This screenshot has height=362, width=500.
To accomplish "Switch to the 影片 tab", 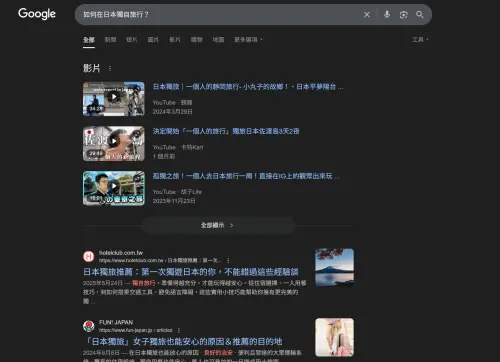I will click(175, 40).
